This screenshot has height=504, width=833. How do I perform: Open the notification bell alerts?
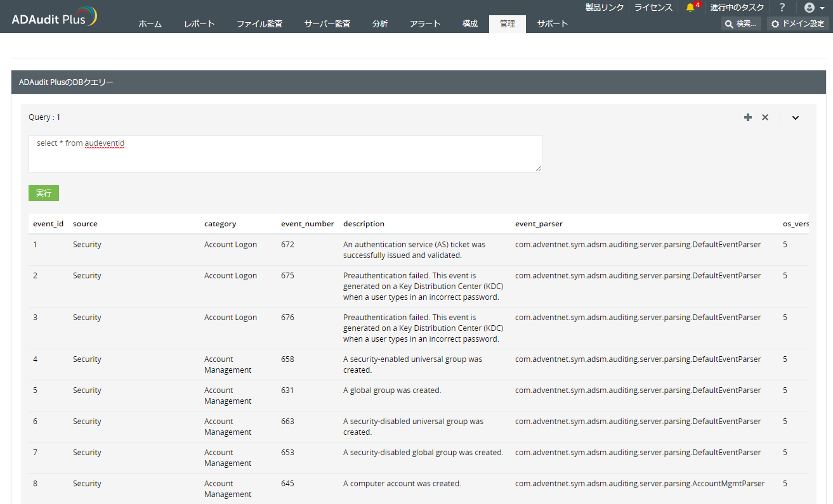690,8
